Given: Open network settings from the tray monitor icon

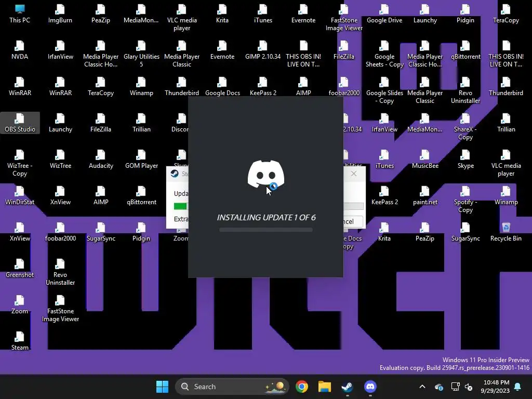Looking at the screenshot, I should pyautogui.click(x=455, y=387).
